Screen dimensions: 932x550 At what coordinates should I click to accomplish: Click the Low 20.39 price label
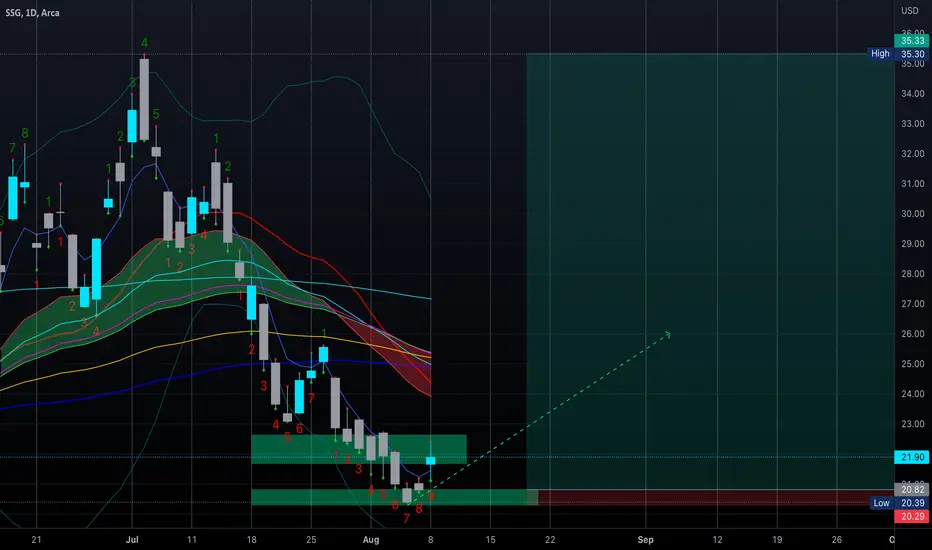[899, 503]
